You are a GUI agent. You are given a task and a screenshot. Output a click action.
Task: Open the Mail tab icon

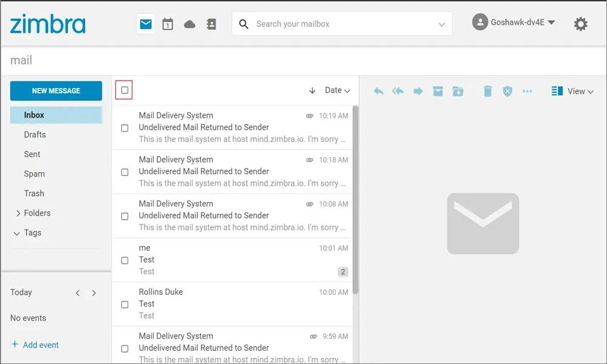(x=146, y=24)
